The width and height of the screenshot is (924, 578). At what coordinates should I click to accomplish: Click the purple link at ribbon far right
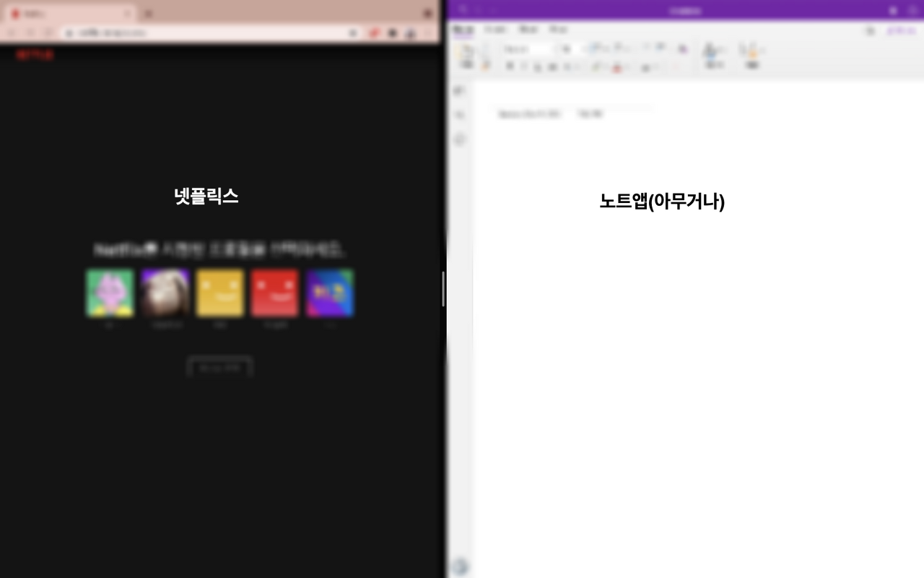[x=902, y=30]
